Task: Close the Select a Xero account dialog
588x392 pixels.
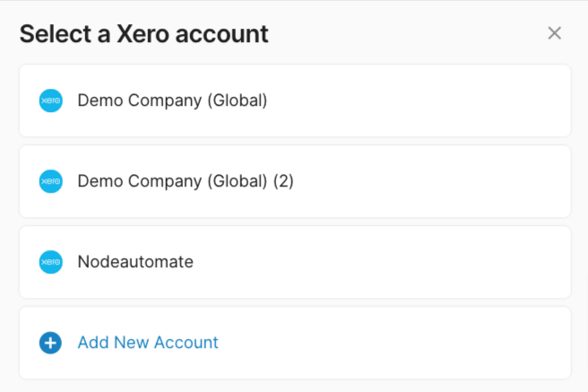Action: point(554,34)
